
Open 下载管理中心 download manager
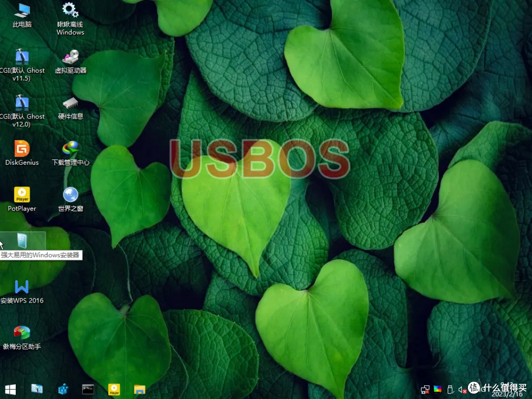pos(70,150)
